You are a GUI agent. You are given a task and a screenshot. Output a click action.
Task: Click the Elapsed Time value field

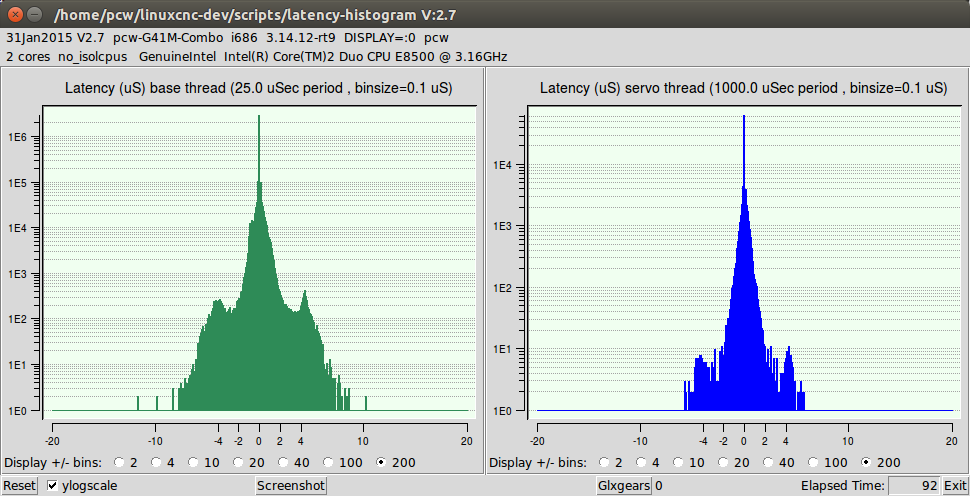pos(913,485)
